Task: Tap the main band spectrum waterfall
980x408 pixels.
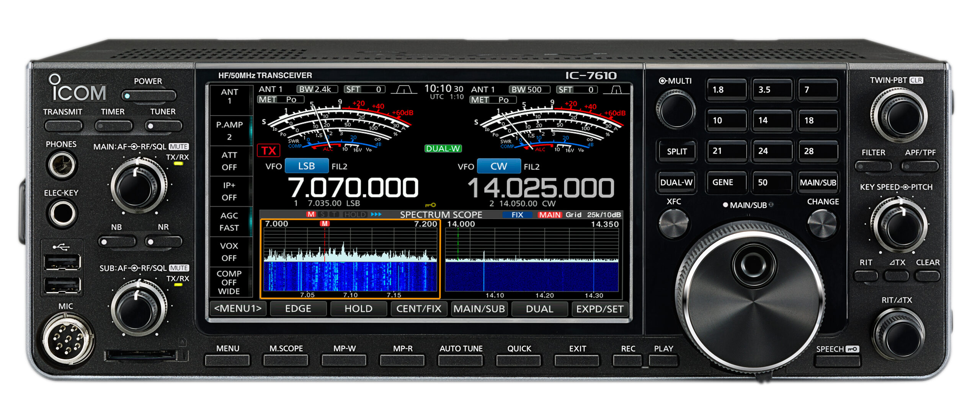Action: (x=350, y=276)
